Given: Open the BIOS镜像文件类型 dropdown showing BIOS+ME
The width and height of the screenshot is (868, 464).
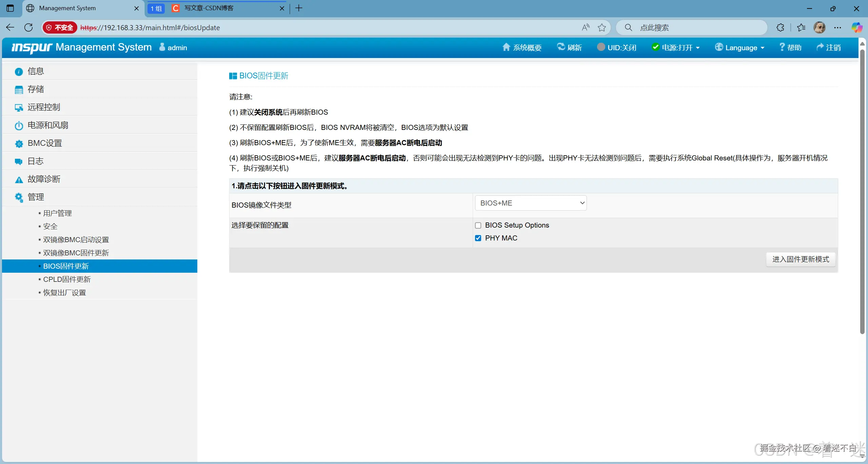Looking at the screenshot, I should coord(530,203).
